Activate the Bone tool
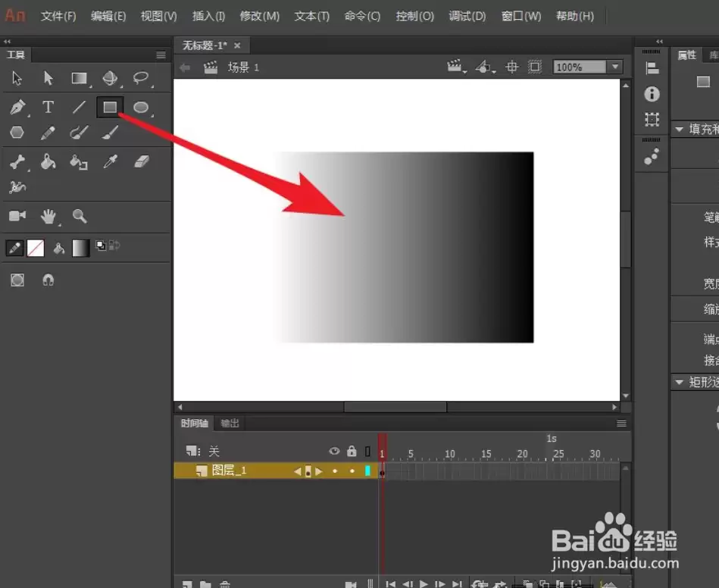Viewport: 719px width, 588px height. coord(17,162)
